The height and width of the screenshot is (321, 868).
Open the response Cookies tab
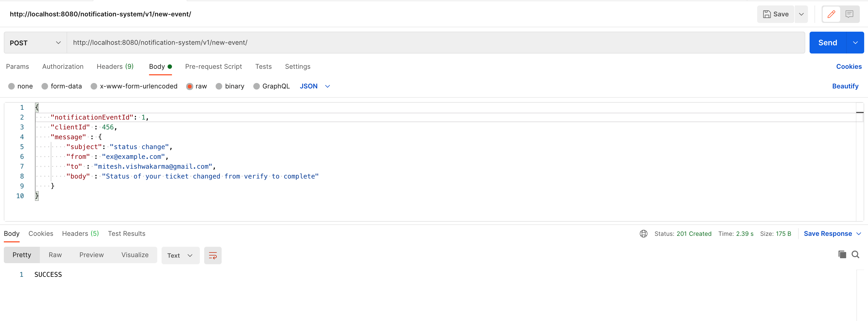[x=41, y=233]
